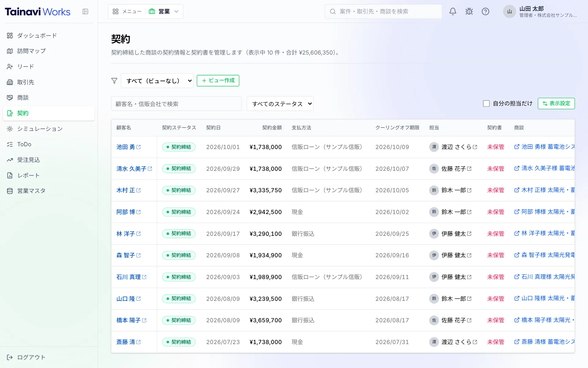
Task: Click the 顧客名・信販会社で検索 field
Action: click(x=176, y=104)
